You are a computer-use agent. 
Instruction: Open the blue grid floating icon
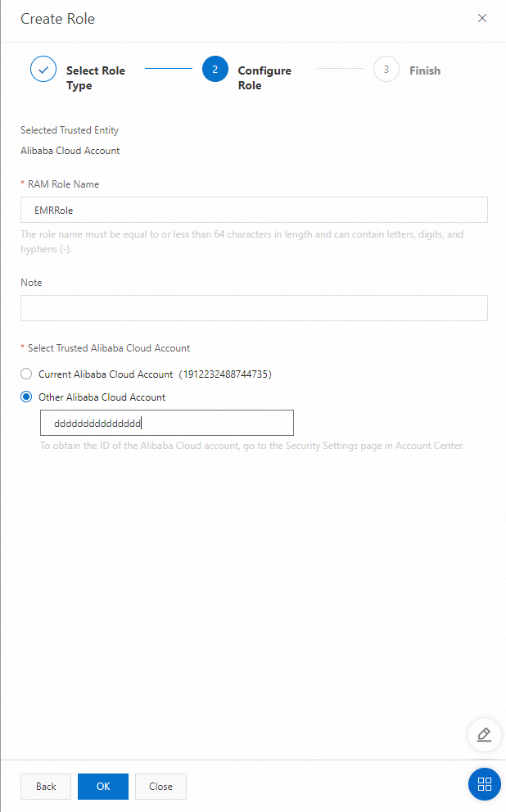click(x=484, y=783)
